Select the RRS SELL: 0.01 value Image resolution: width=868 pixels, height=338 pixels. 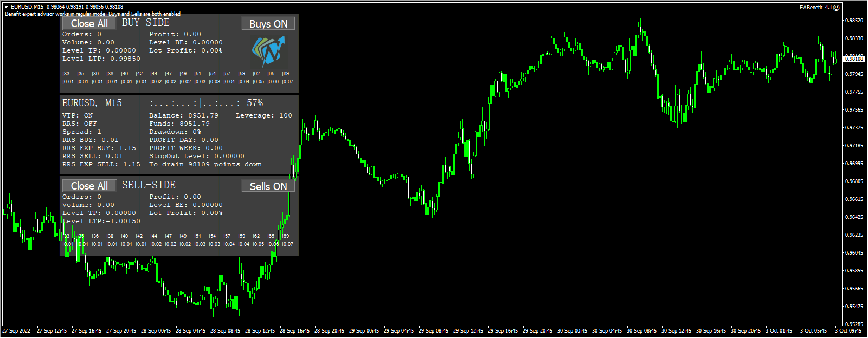point(93,156)
